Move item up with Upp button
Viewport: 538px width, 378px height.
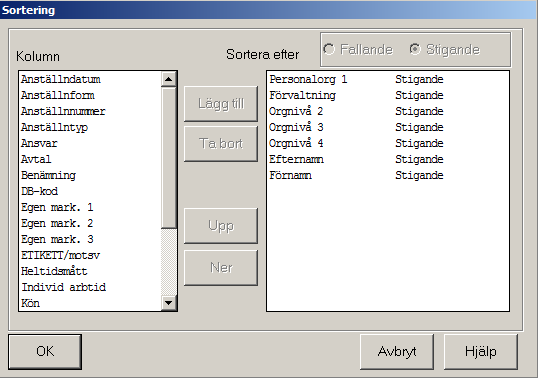click(x=221, y=226)
